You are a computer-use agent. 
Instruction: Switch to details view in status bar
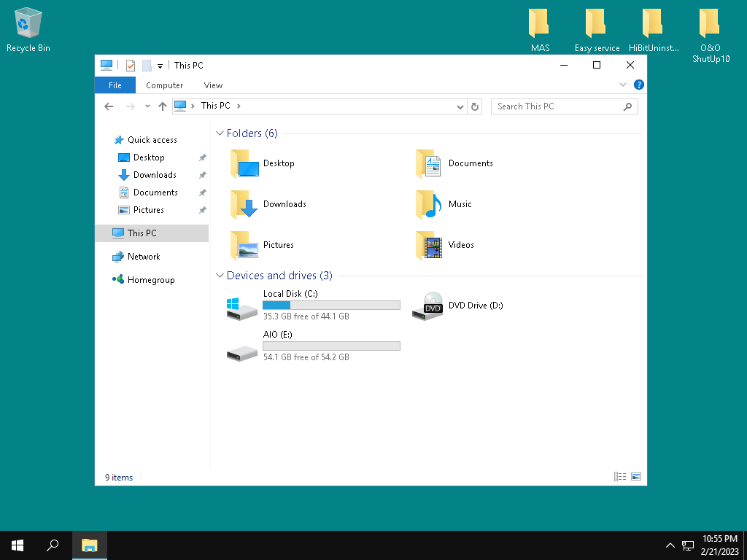click(620, 477)
